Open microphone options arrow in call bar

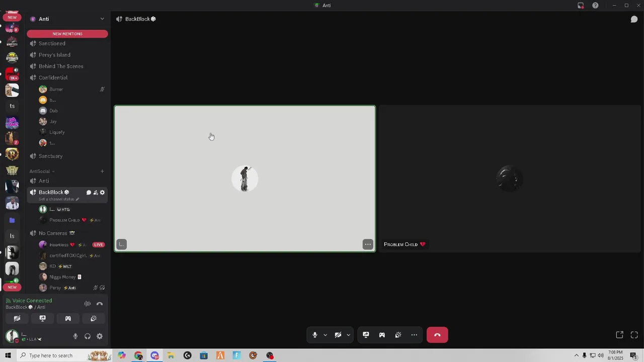point(325,335)
